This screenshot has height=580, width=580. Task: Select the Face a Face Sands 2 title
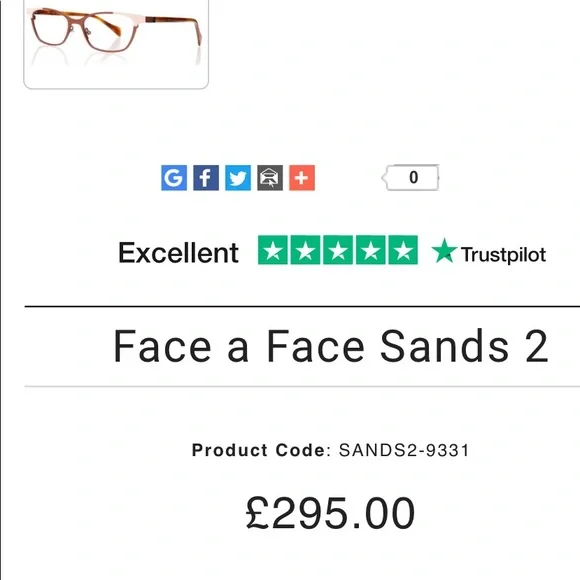click(x=331, y=347)
